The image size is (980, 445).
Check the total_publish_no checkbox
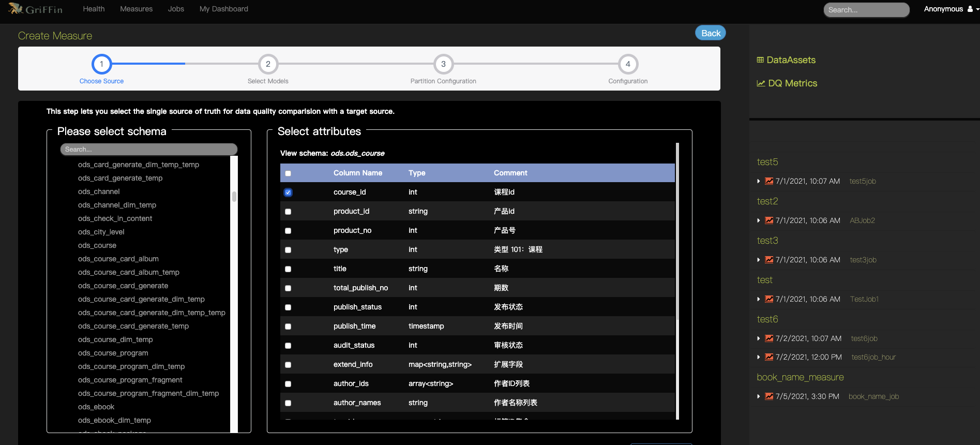click(288, 288)
